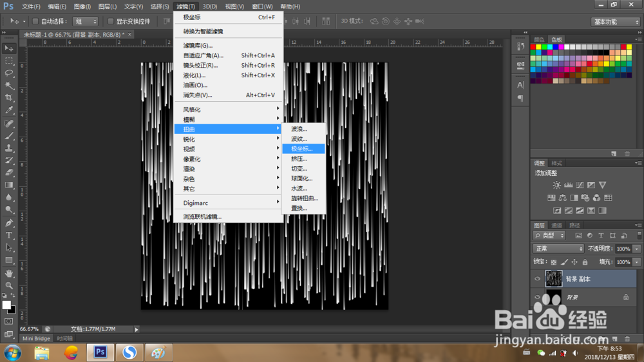Select the 背景 副本 layer thumbnail
This screenshot has height=362, width=644.
click(x=553, y=279)
